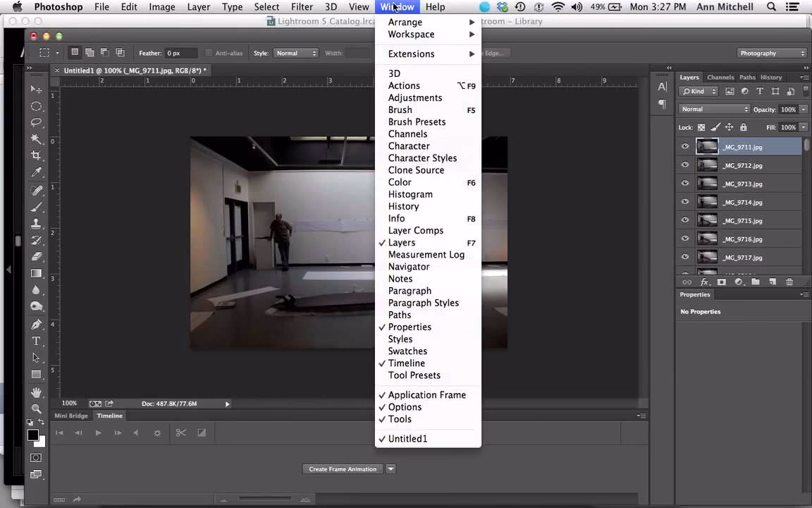Image resolution: width=812 pixels, height=508 pixels.
Task: Set the foreground color swatch
Action: (33, 435)
